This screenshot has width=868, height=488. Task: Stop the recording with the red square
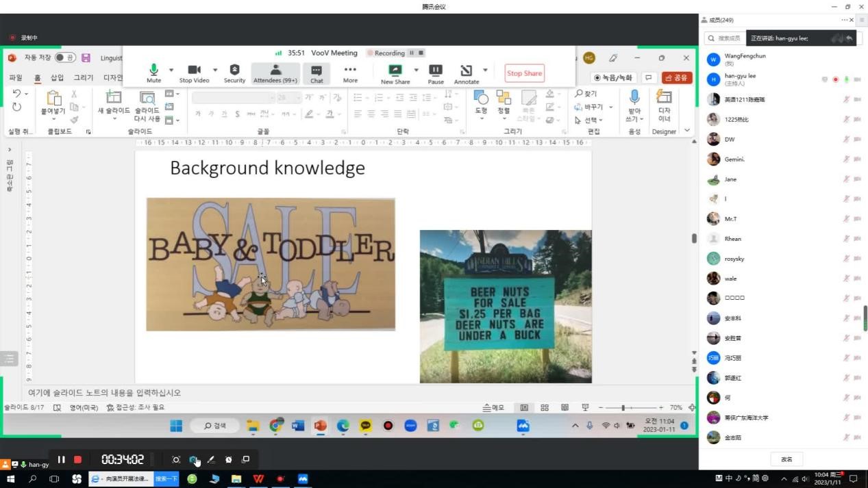(x=78, y=459)
